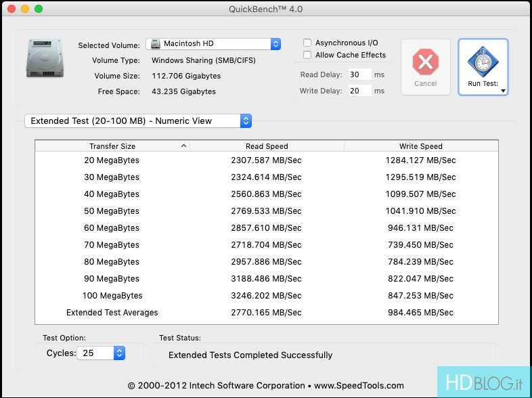Select the 30 MegaBytes row
Viewport: 532px width, 398px height.
pos(267,177)
